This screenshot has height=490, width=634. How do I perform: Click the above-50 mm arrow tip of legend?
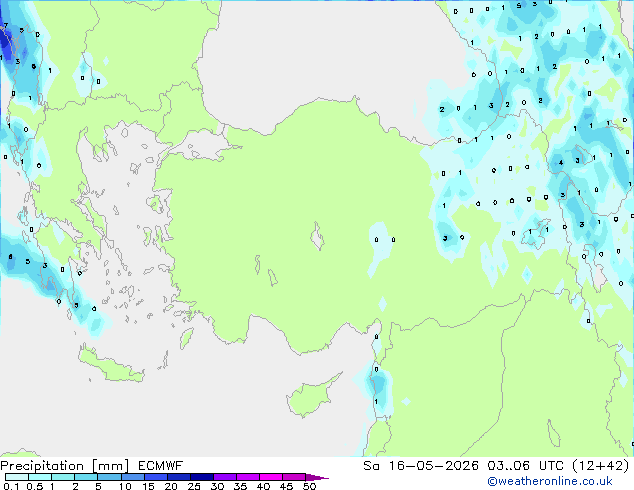click(317, 478)
